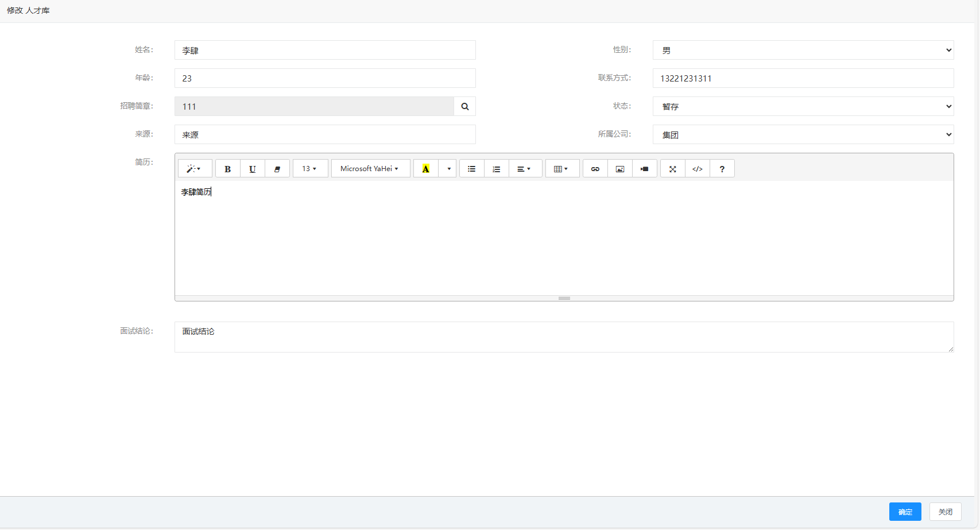This screenshot has height=530, width=980.
Task: Click the 联系方式 phone number input field
Action: 803,78
